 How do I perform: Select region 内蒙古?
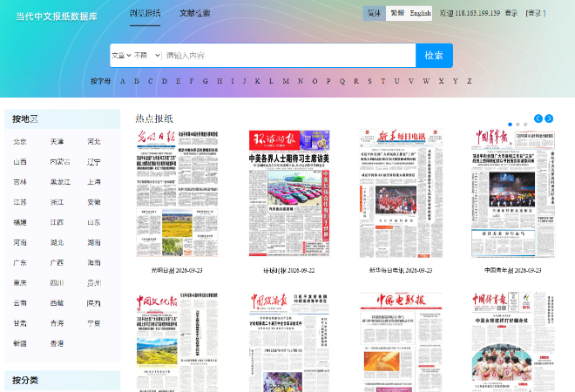pyautogui.click(x=60, y=162)
